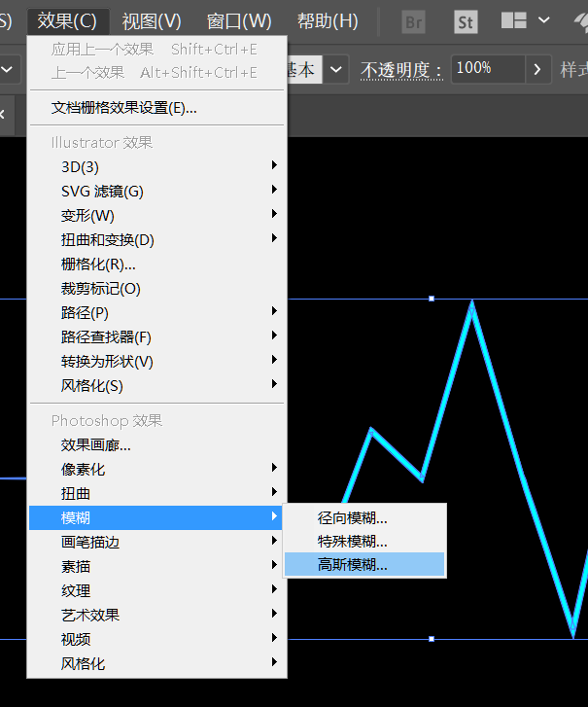Launch Adobe Bridge via Br icon

[413, 21]
